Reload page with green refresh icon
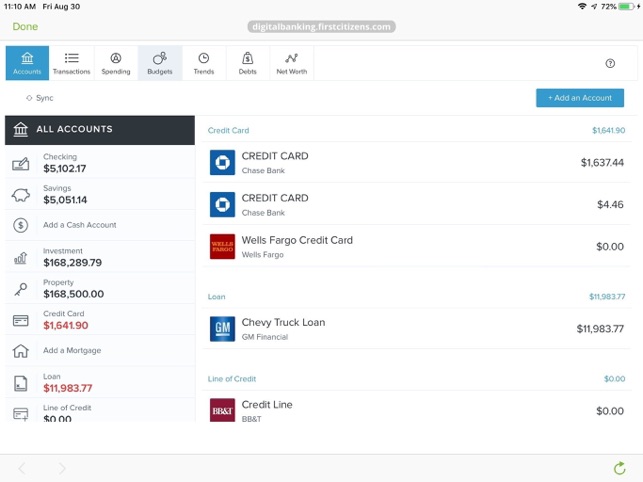Screen dimensions: 643x482 (x=620, y=468)
